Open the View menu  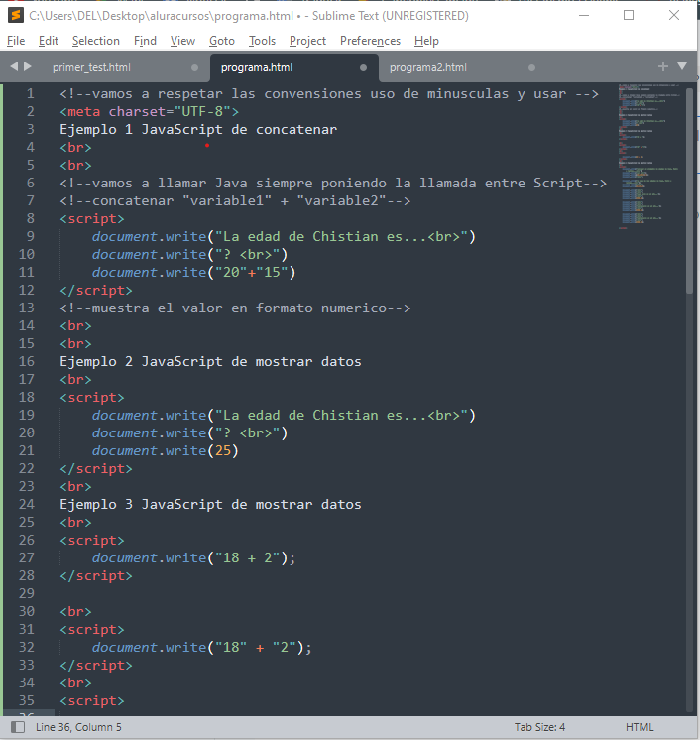point(182,41)
